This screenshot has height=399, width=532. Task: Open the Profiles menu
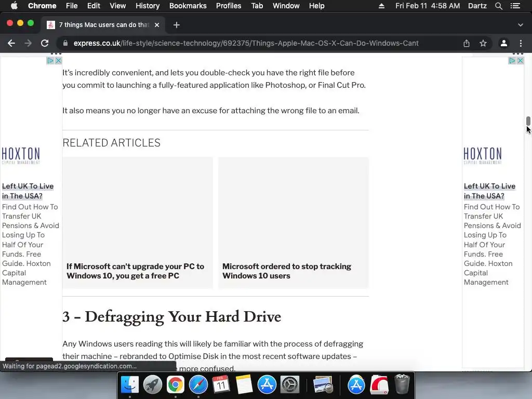(x=229, y=6)
